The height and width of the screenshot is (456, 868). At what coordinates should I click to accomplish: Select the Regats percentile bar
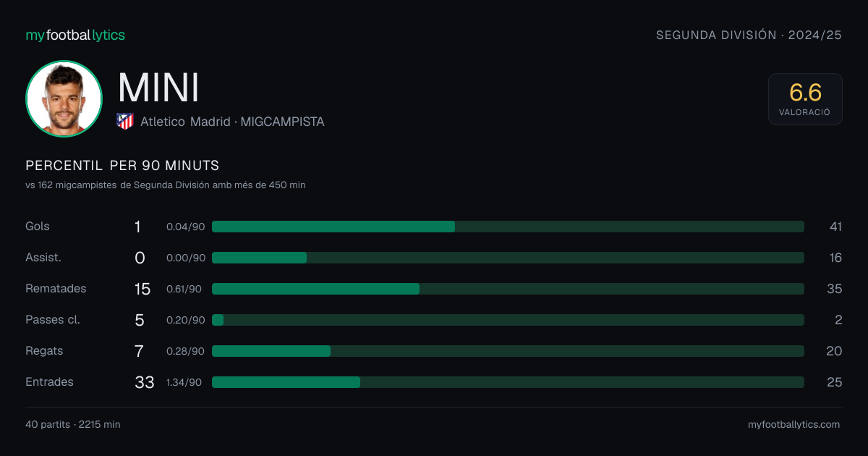coord(508,351)
